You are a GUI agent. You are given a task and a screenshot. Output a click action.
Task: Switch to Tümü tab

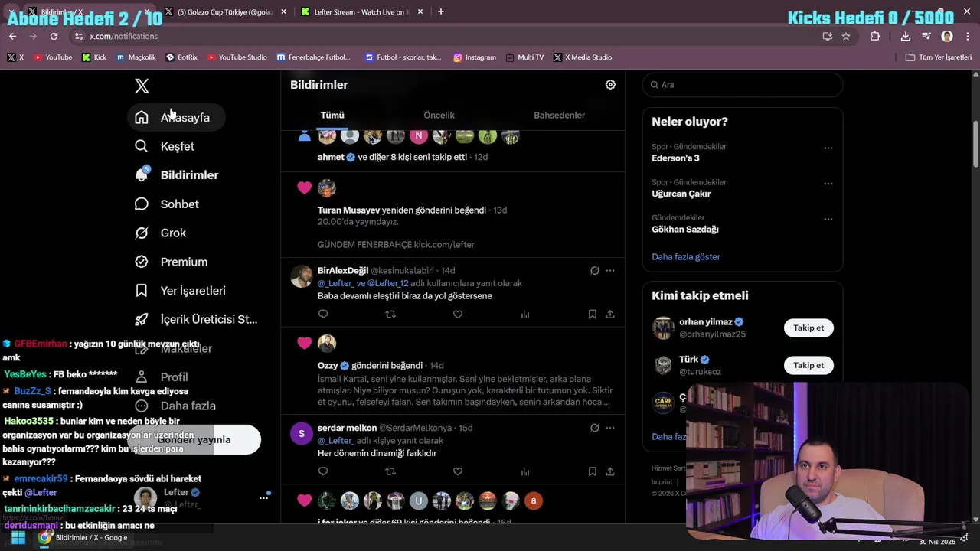[x=332, y=115]
